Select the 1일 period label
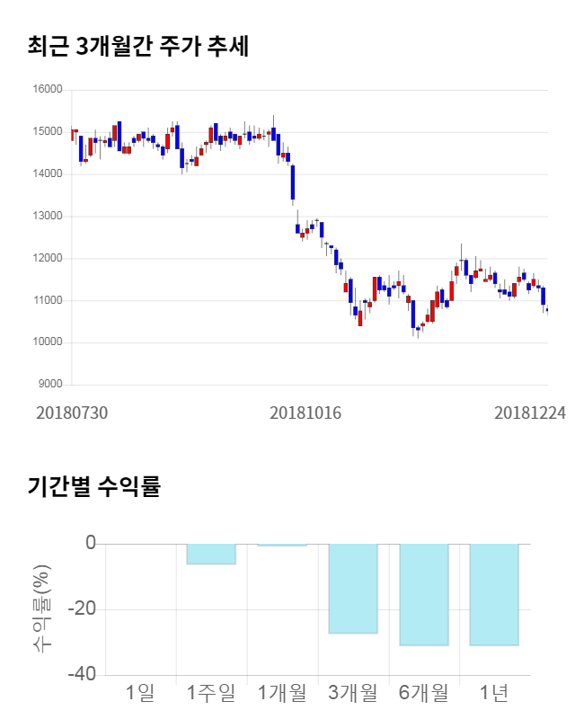Viewport: 575px width, 728px height. tap(141, 693)
